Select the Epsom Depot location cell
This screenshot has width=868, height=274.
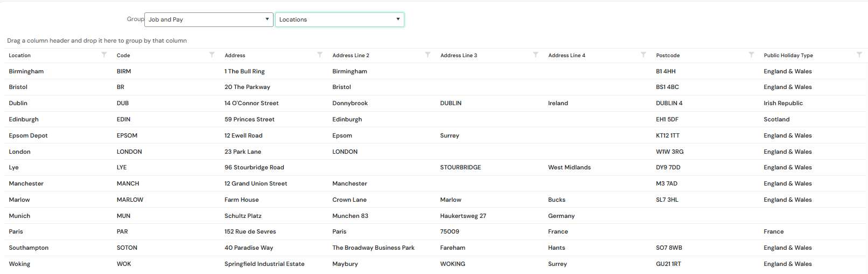[28, 135]
